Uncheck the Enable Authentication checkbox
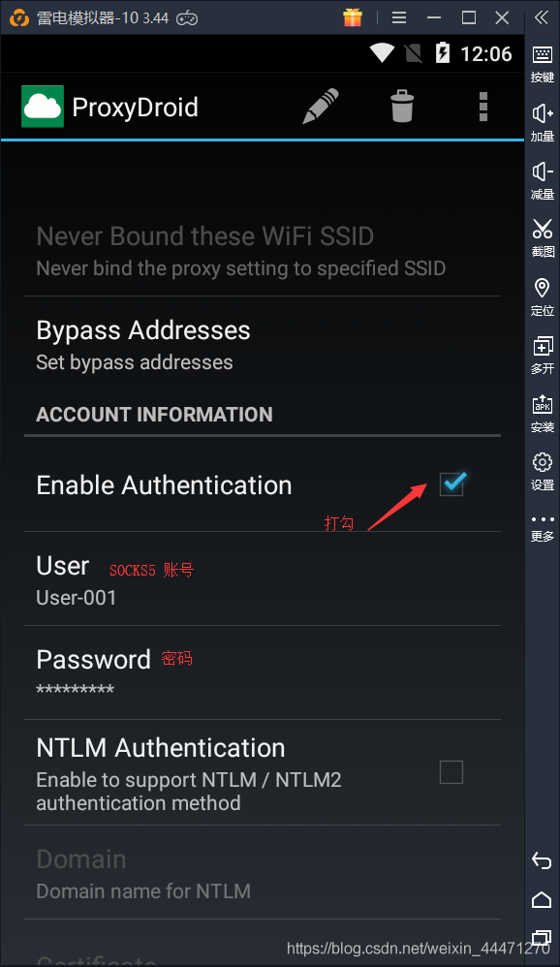 [x=451, y=483]
